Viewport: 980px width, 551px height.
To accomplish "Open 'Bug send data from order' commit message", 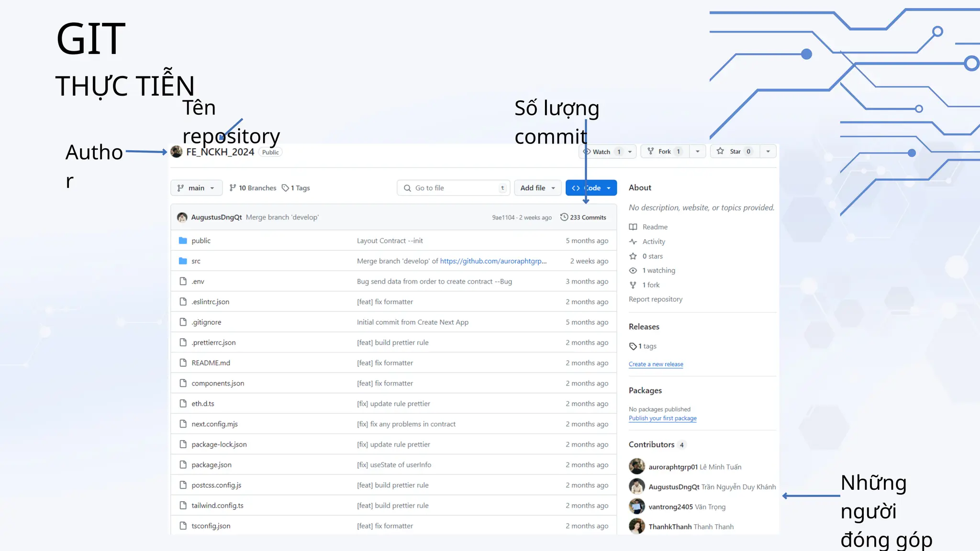I will [x=434, y=282].
